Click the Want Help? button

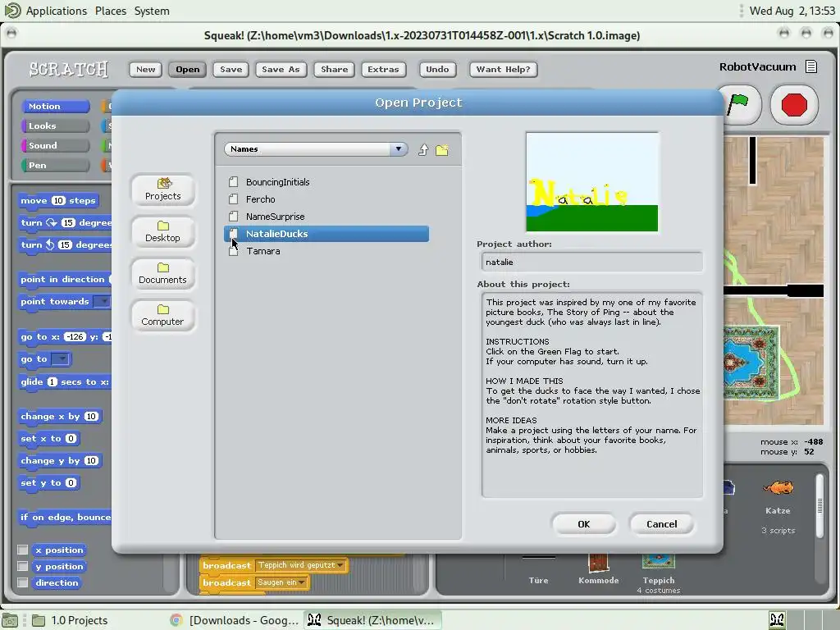(503, 69)
